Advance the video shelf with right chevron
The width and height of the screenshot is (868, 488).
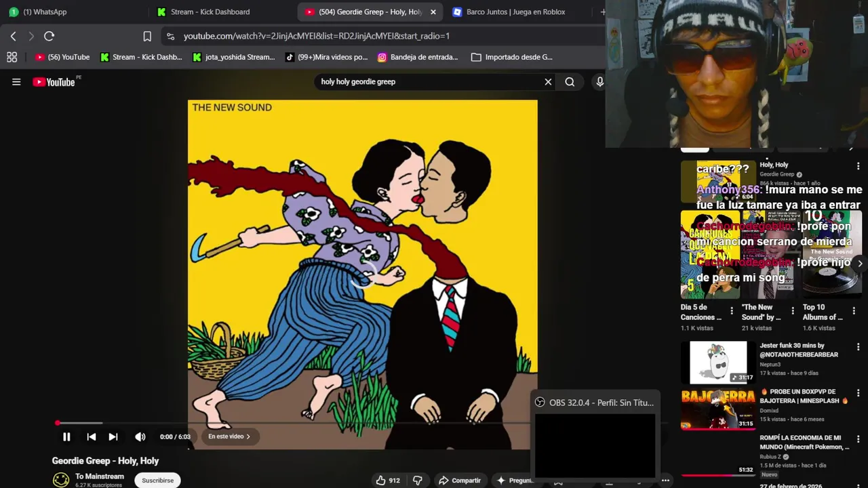tap(860, 264)
